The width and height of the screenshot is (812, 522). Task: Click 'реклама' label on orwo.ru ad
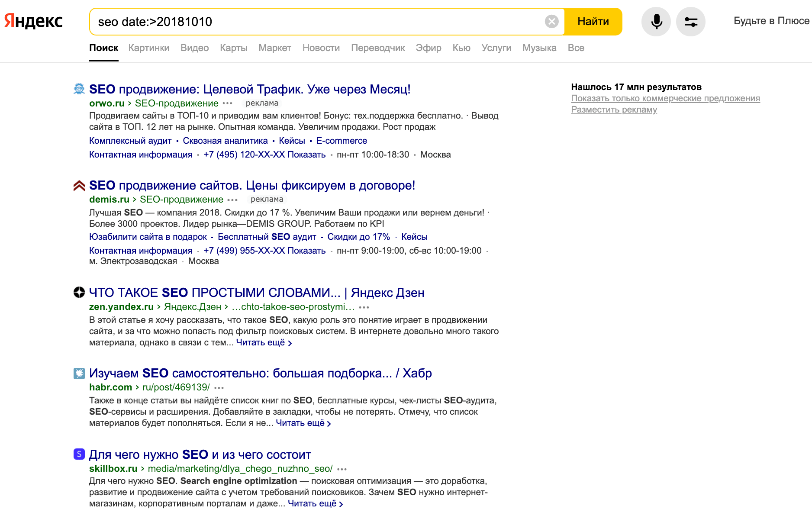[x=262, y=103]
